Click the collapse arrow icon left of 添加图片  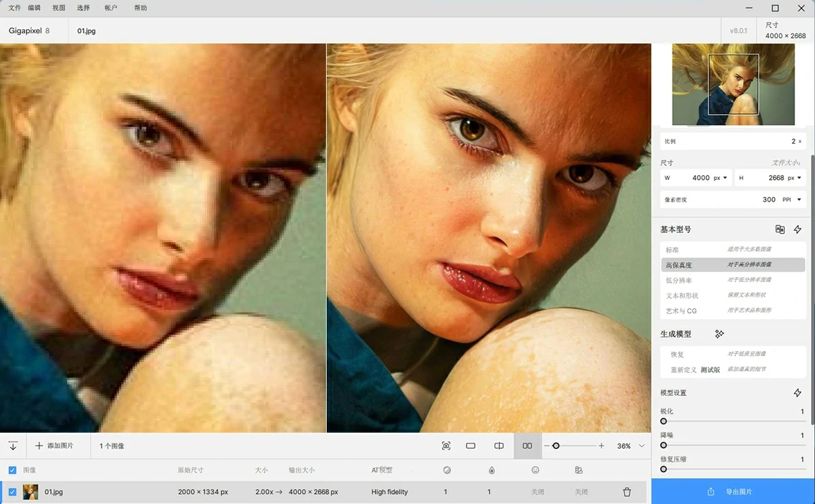(13, 446)
